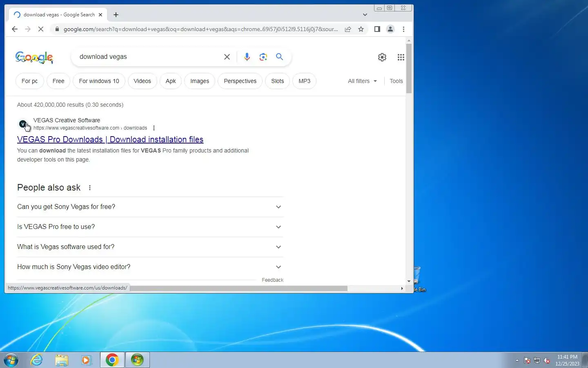The image size is (588, 368).
Task: Select the Apk filter chip
Action: [171, 81]
